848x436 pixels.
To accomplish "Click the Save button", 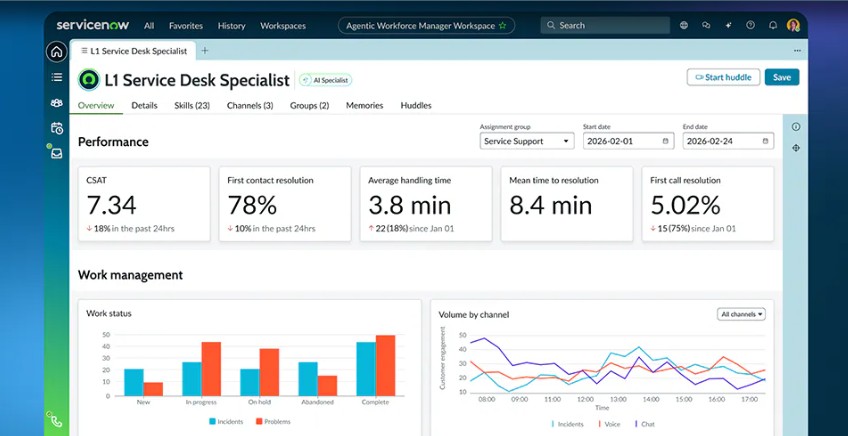I will tap(781, 77).
